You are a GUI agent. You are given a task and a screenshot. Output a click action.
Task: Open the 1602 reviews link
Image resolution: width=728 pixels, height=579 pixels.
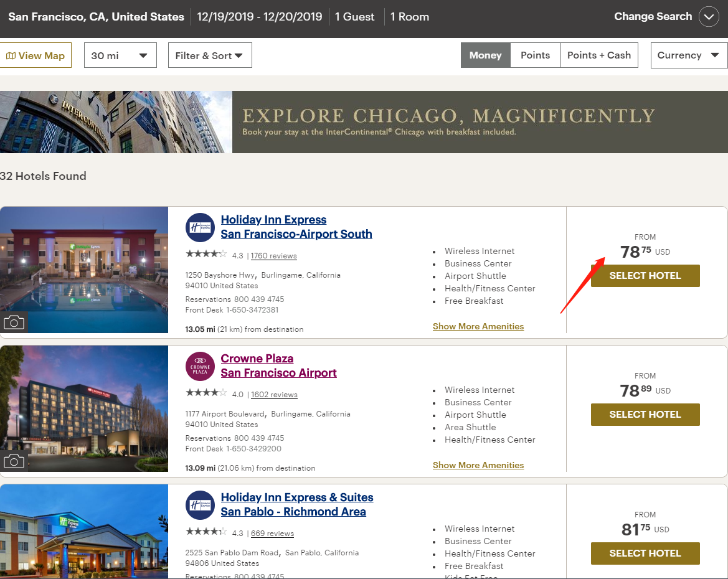pos(274,395)
